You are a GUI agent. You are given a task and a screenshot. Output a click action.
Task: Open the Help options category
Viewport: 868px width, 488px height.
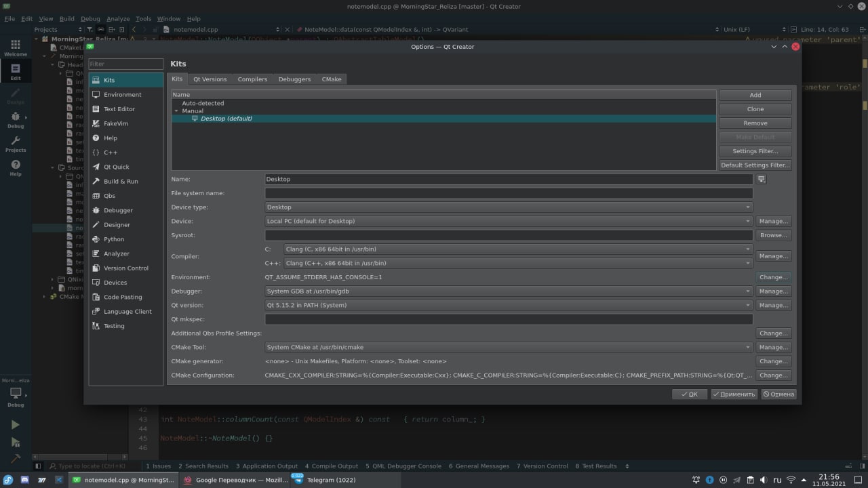tap(126, 138)
